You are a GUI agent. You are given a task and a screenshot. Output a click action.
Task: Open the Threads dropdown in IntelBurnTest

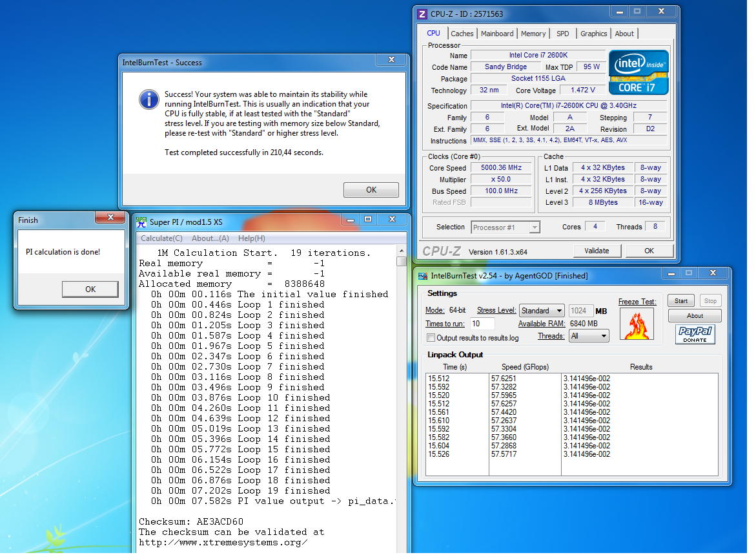(589, 336)
